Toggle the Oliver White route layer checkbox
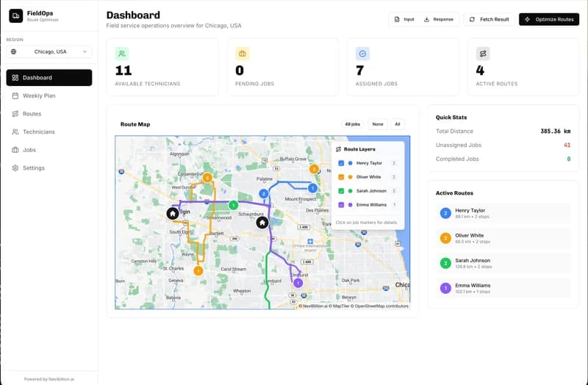 340,177
